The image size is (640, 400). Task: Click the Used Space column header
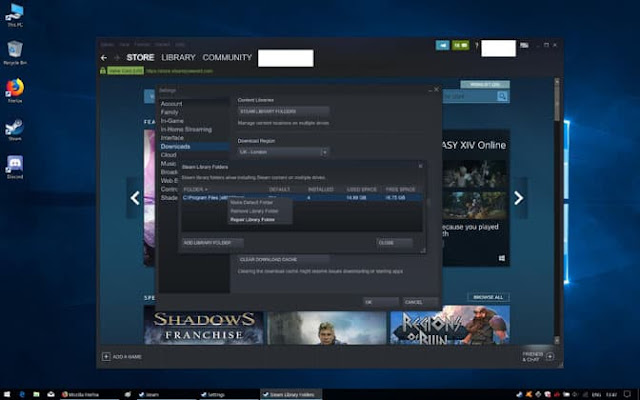[361, 189]
